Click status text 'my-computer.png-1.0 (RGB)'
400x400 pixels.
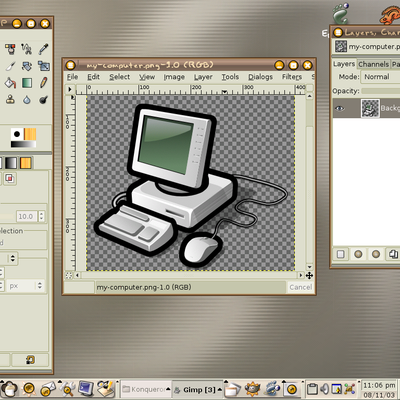tap(144, 287)
